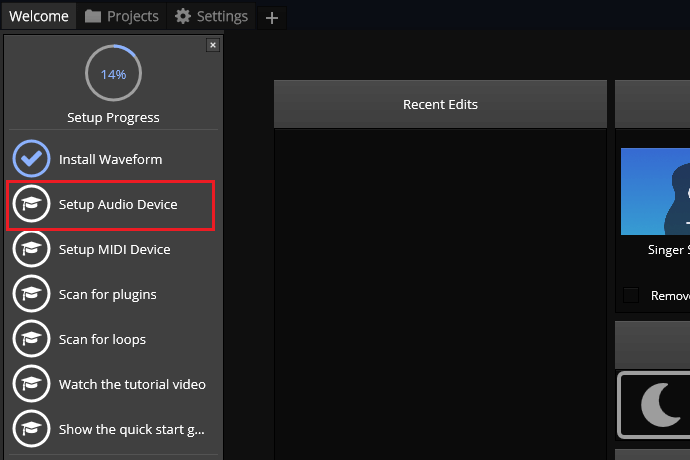Click the Scan for loops cap icon
Viewport: 690px width, 460px height.
[x=31, y=339]
